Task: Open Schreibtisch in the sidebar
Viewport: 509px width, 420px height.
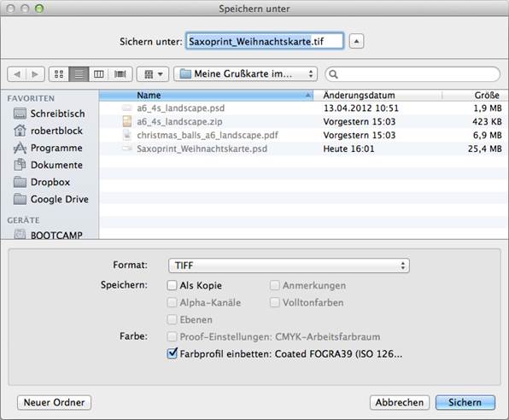Action: click(50, 114)
